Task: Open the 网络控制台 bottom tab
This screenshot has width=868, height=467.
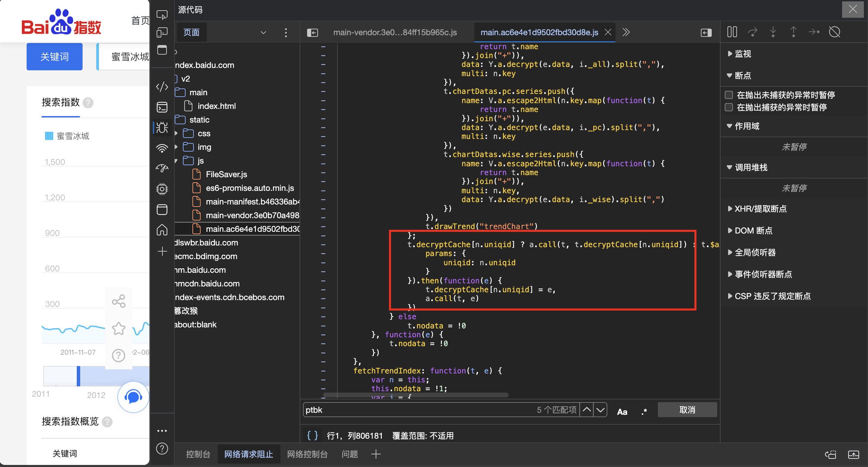Action: (307, 454)
